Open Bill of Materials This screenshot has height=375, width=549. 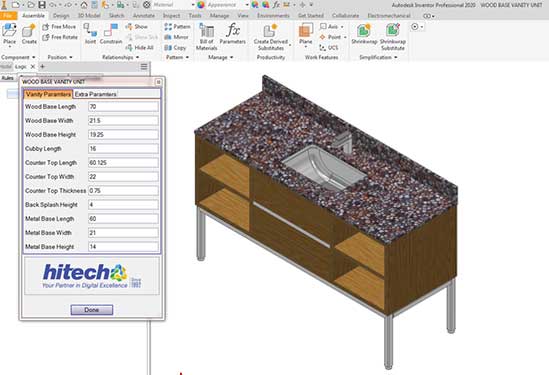(207, 36)
